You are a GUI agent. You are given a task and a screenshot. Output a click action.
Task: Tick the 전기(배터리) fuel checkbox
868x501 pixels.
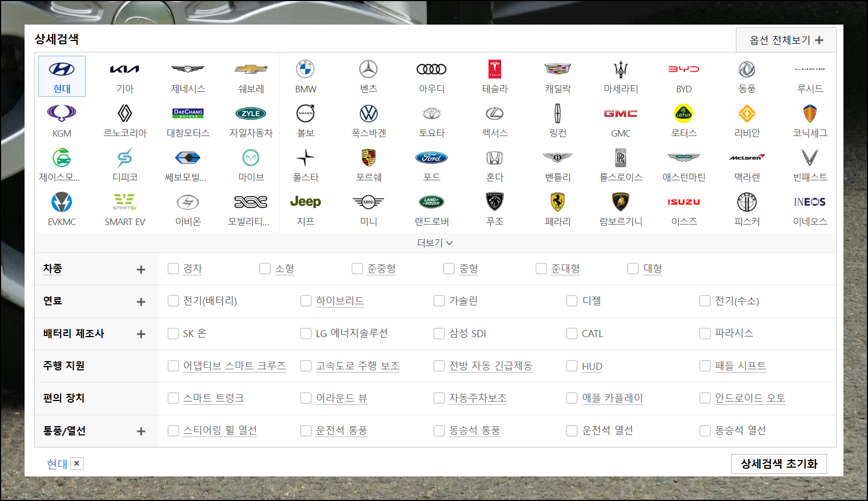coord(173,301)
